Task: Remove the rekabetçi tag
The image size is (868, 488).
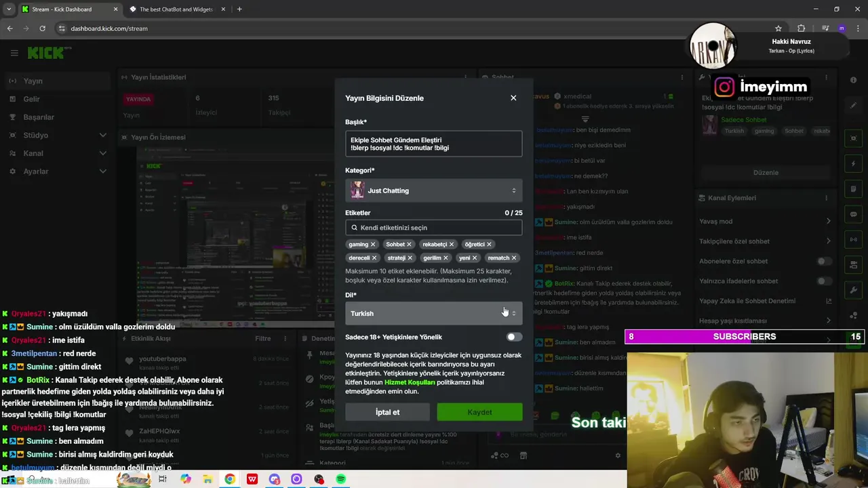Action: tap(452, 245)
